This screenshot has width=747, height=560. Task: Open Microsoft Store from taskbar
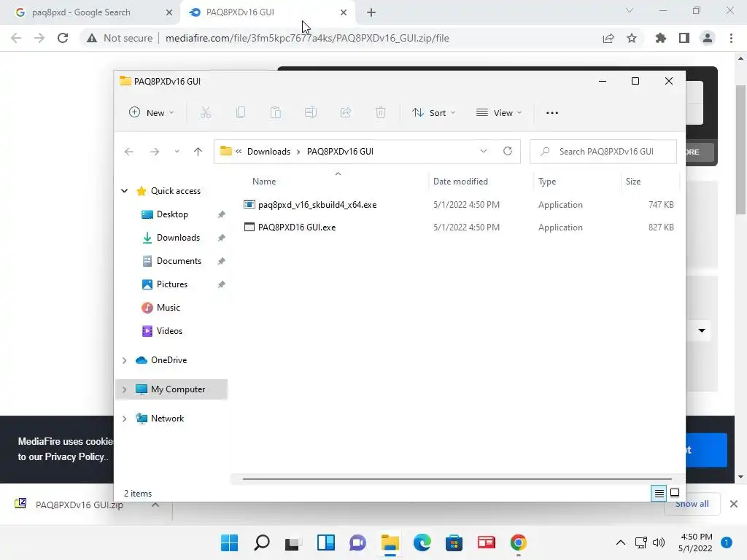(x=454, y=542)
